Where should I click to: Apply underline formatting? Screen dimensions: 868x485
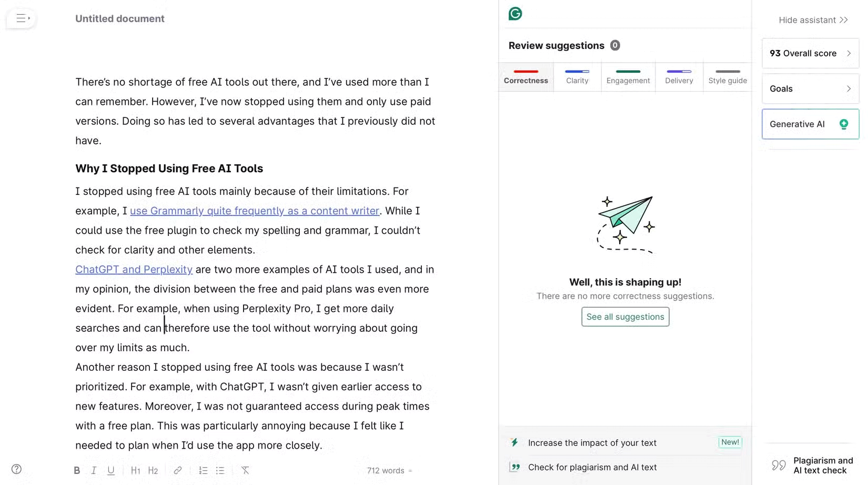111,470
